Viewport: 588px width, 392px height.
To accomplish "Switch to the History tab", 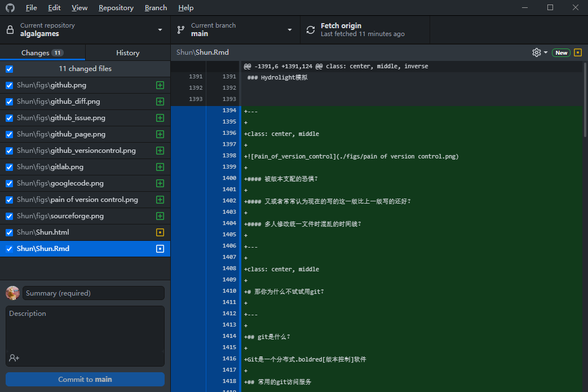I will [x=127, y=52].
